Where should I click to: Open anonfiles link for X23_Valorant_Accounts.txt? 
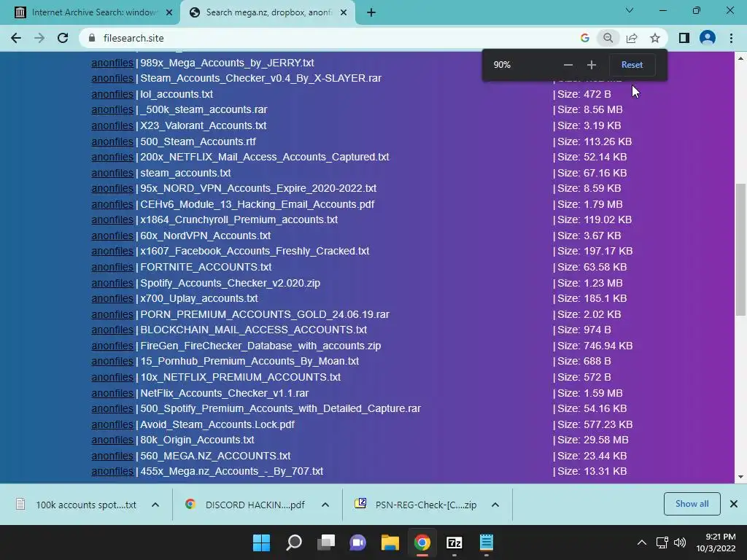(x=112, y=125)
